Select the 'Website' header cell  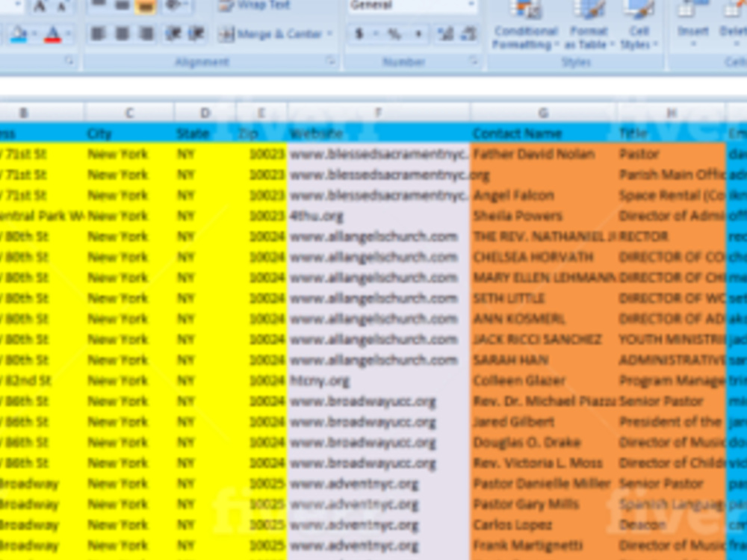(x=378, y=134)
